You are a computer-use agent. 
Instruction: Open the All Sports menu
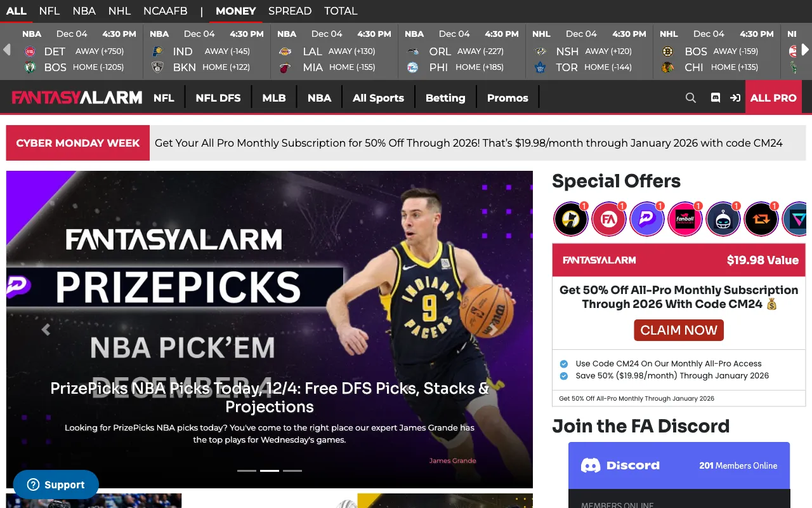tap(378, 98)
